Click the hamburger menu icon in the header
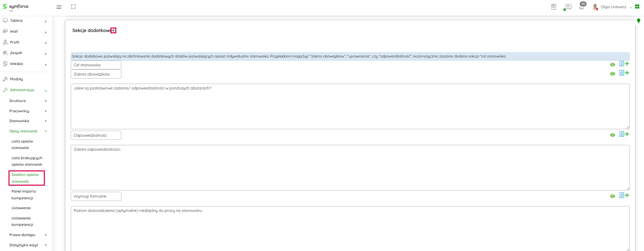This screenshot has width=644, height=251. click(59, 7)
